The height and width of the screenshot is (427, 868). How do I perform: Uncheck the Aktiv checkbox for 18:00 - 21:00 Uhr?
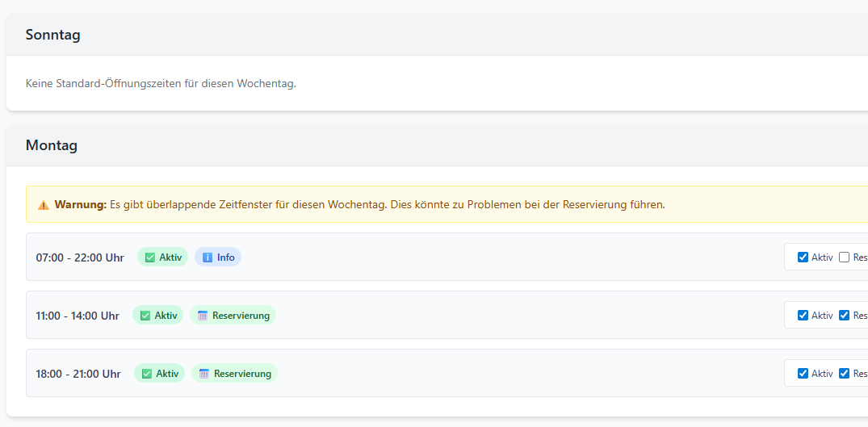click(x=803, y=374)
